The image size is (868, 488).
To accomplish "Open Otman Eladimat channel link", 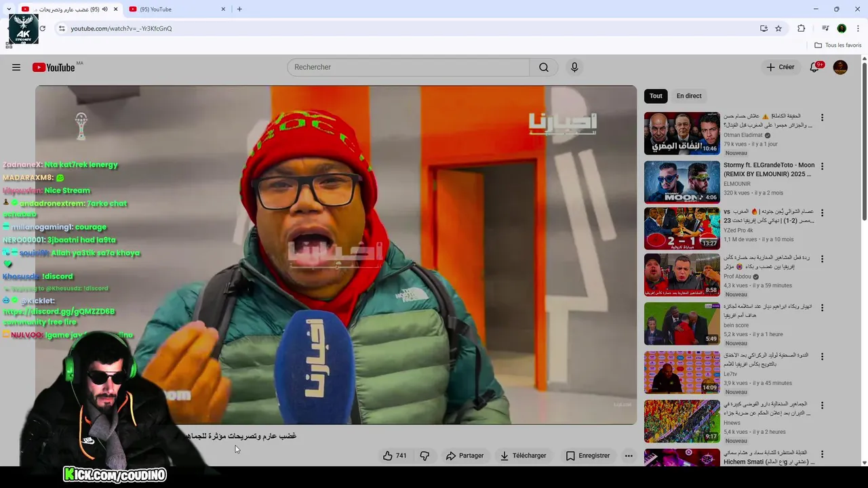I will click(743, 135).
